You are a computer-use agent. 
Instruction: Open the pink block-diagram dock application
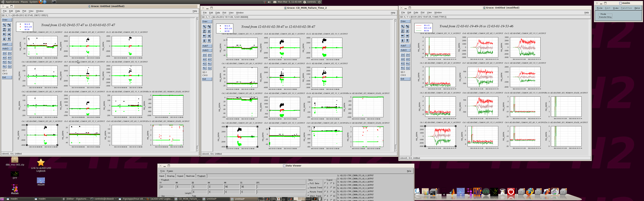[469, 192]
